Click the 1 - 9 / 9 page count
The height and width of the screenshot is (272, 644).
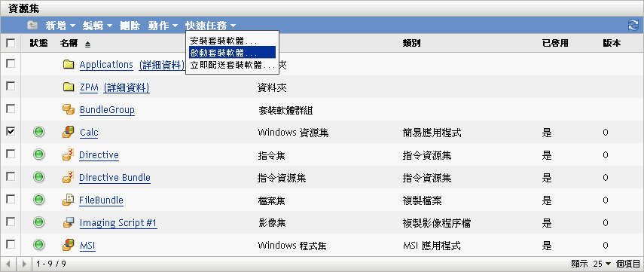pyautogui.click(x=51, y=264)
